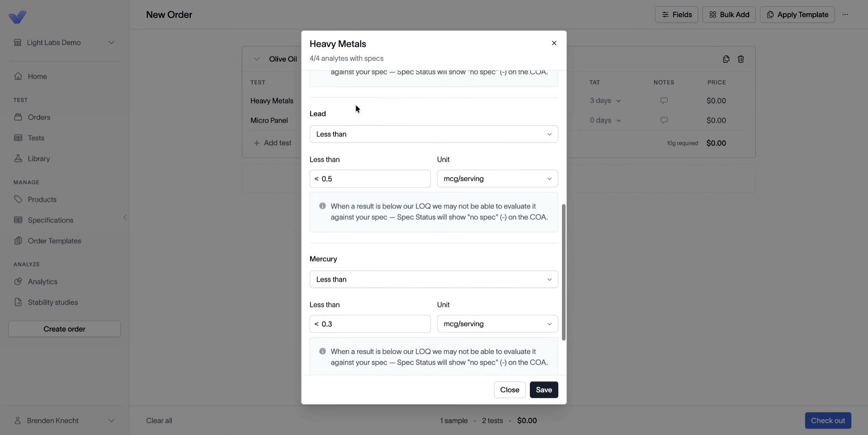Collapse the Olive Oil sample chevron
The height and width of the screenshot is (435, 868).
(x=256, y=59)
